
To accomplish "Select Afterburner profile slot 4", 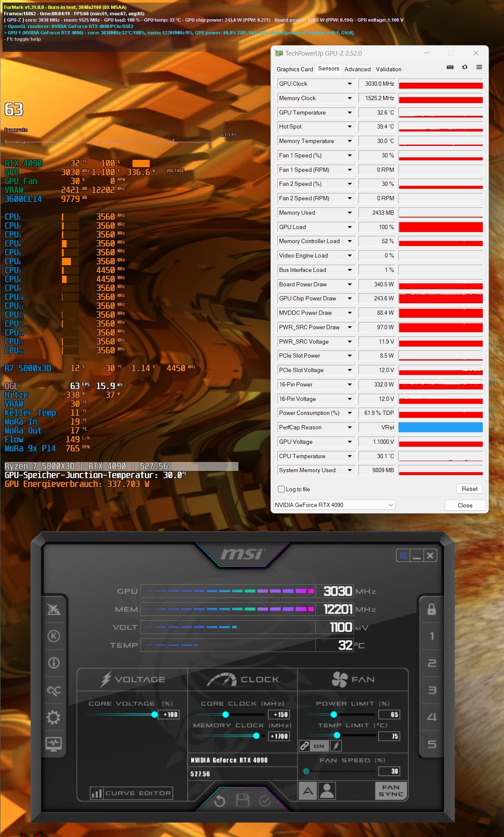I will point(432,717).
